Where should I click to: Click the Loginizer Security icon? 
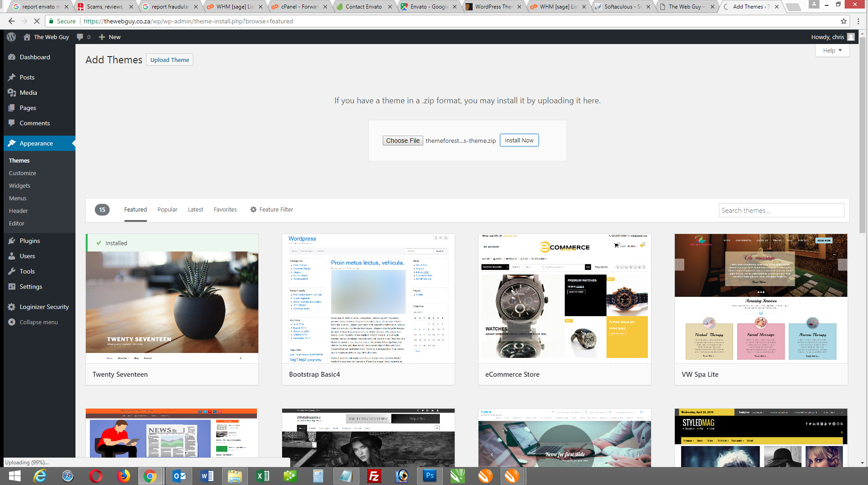12,306
